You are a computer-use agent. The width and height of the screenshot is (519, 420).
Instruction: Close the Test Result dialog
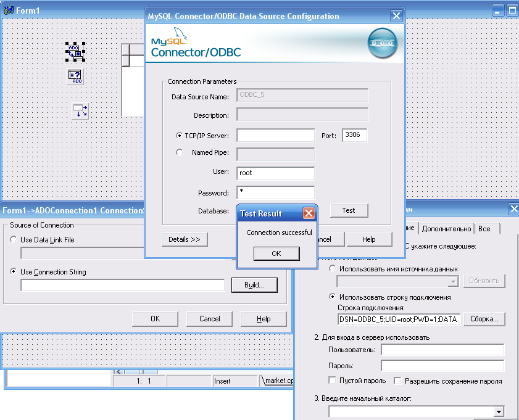click(x=309, y=213)
